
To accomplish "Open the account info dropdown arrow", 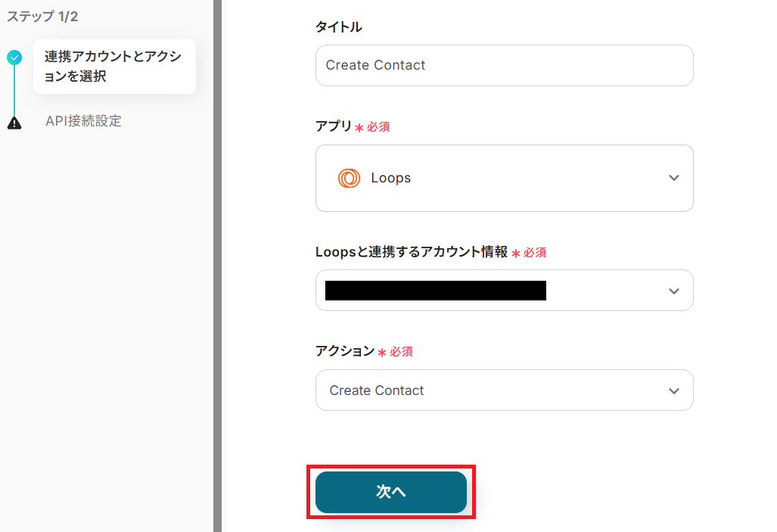I will [x=673, y=291].
